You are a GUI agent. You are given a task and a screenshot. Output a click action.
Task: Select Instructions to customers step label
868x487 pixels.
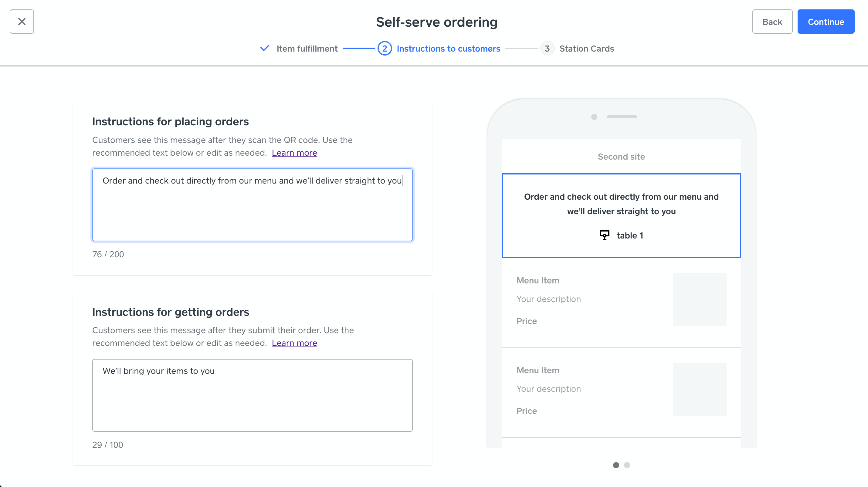point(448,49)
